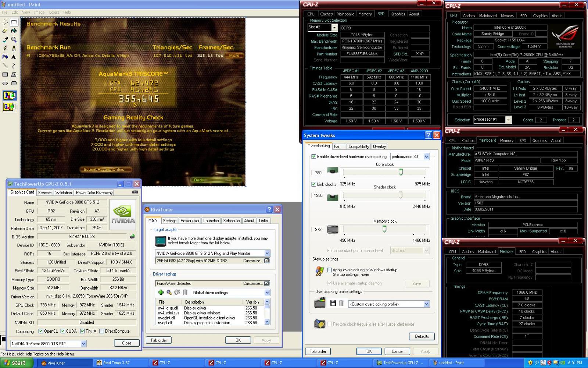Image resolution: width=588 pixels, height=368 pixels.
Task: Choose the transparent selection mode option
Action: click(x=10, y=107)
